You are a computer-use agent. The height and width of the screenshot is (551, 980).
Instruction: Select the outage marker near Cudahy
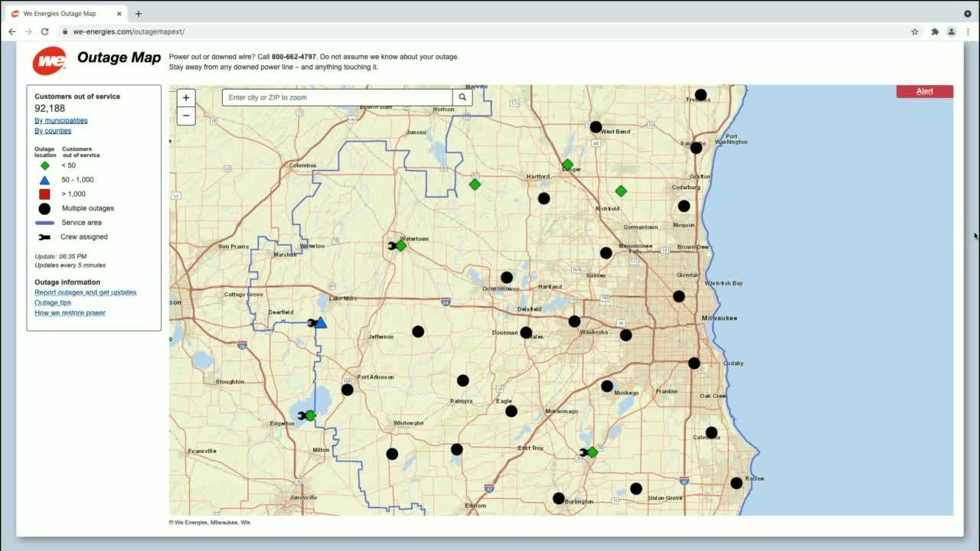(x=694, y=364)
